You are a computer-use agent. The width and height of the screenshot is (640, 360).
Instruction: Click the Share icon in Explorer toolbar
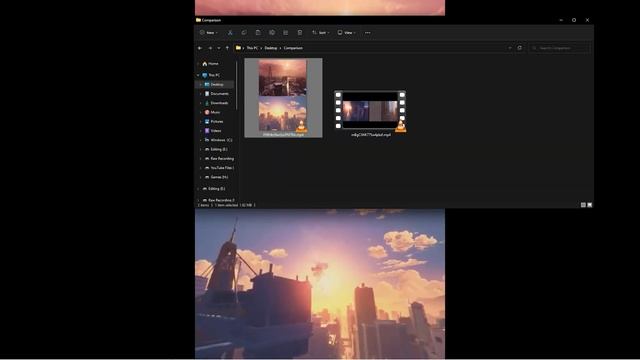coord(286,33)
